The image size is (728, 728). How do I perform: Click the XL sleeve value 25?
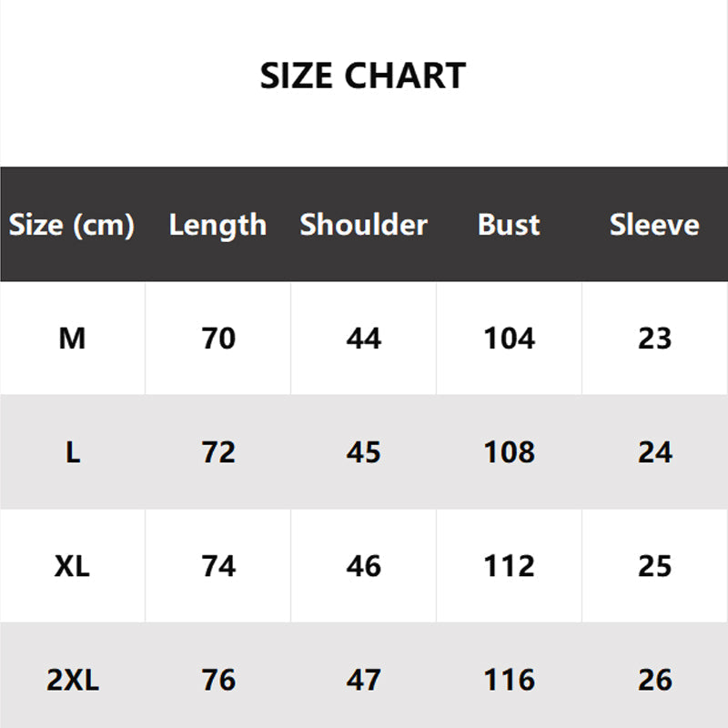pyautogui.click(x=654, y=566)
